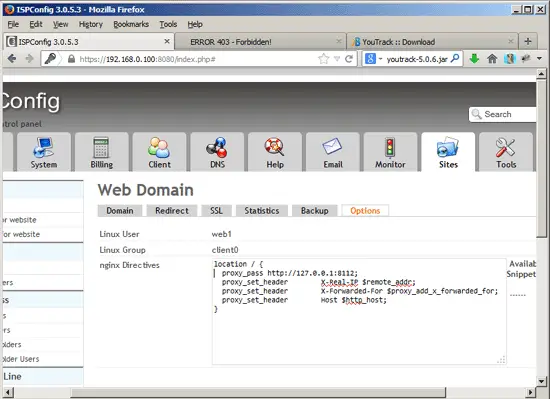Open the File menu
550x399 pixels.
(x=13, y=24)
